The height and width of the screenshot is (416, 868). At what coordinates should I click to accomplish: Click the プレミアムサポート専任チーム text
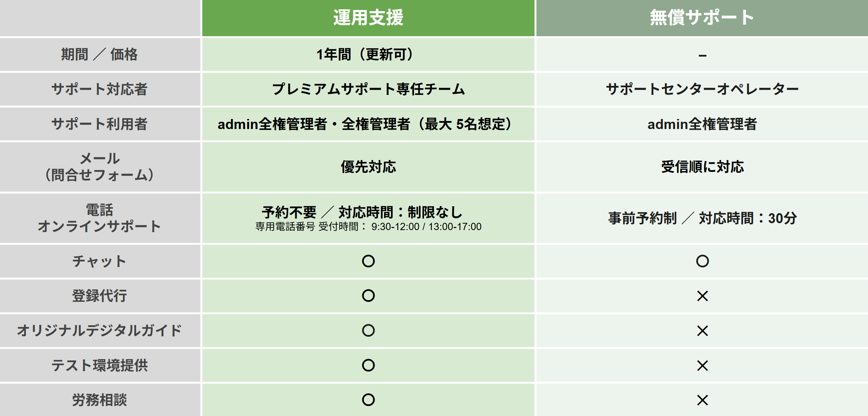pos(368,89)
